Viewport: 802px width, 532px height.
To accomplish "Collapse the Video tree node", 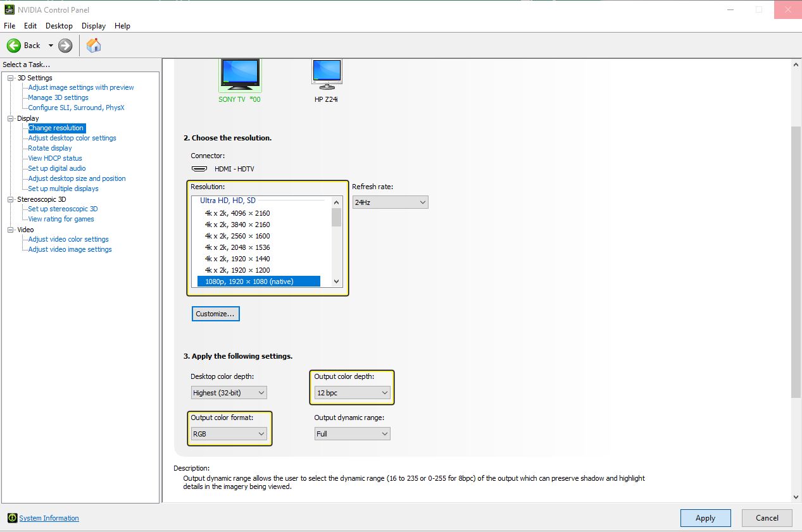I will click(x=11, y=230).
